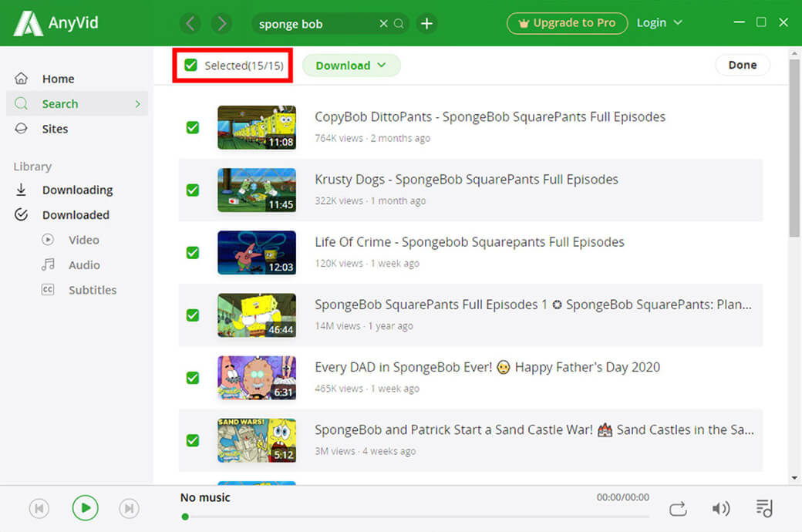Image resolution: width=802 pixels, height=532 pixels.
Task: Click the Every DAD in SpongeBob Ever title
Action: click(487, 367)
